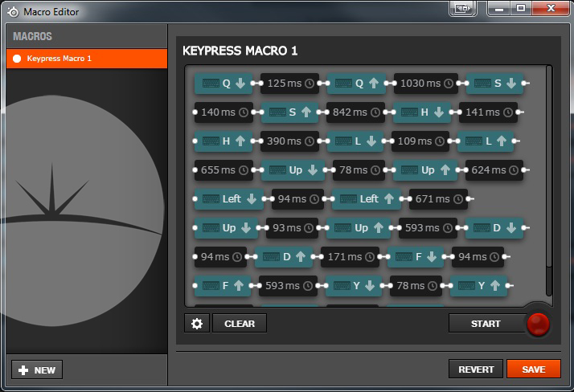Click the KEYPRESS MACRO 1 title
Viewport: 574px width, 392px height.
coord(240,51)
